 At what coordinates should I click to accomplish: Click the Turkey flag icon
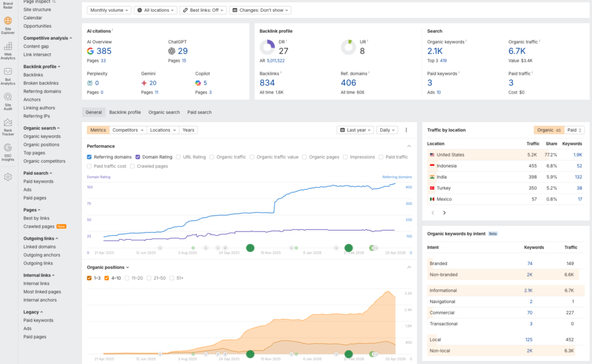(432, 188)
